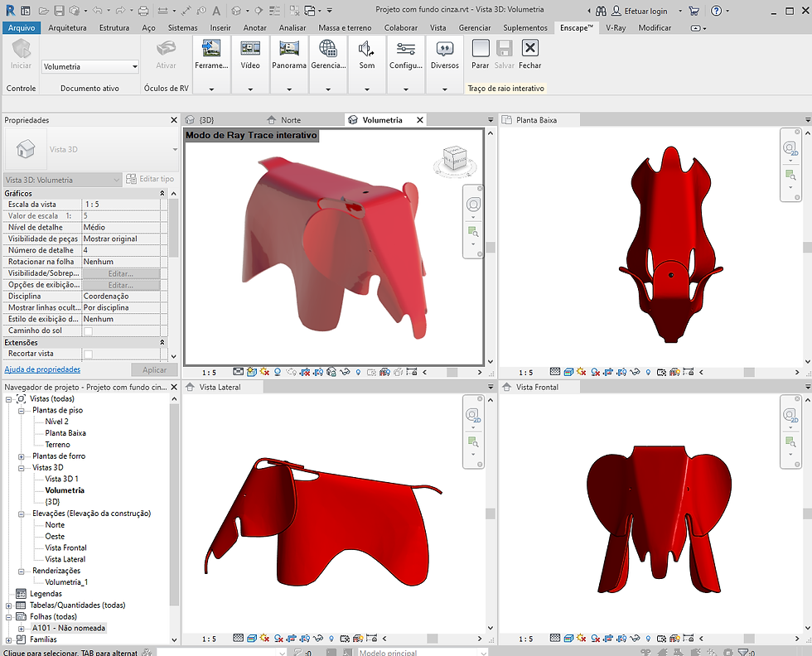Collapse the Vistas 3D tree node
812x656 pixels.
(22, 467)
